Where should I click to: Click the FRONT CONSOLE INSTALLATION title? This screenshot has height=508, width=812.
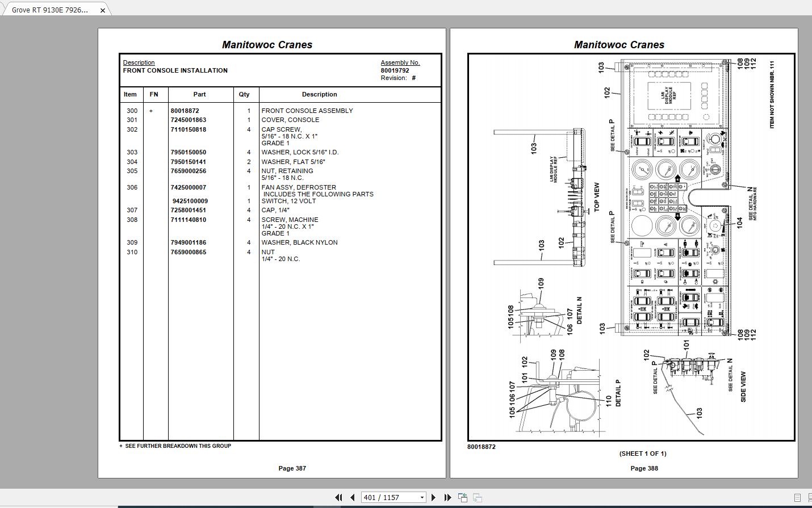(175, 70)
